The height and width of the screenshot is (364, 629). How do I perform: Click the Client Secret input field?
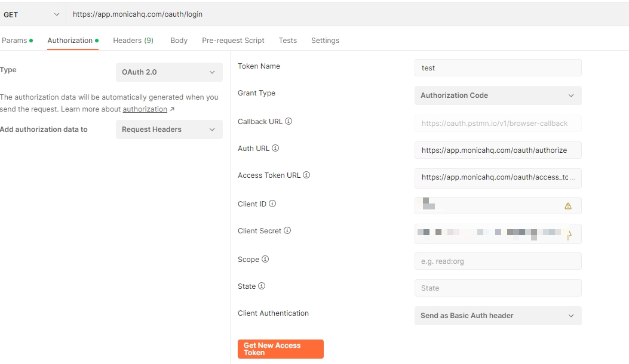(x=498, y=234)
